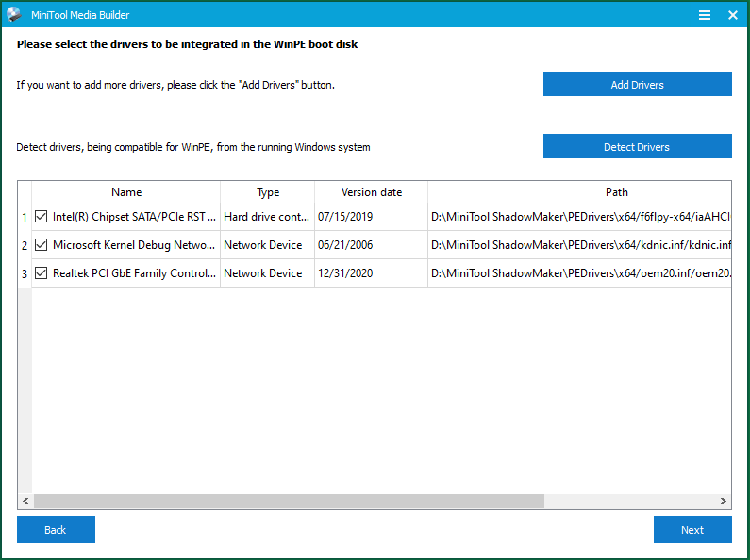Click the MiniTool Media Builder app icon
This screenshot has width=750, height=560.
16,15
